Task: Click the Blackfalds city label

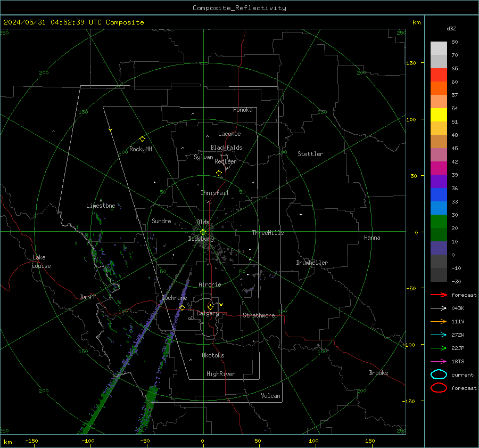Action: (226, 148)
